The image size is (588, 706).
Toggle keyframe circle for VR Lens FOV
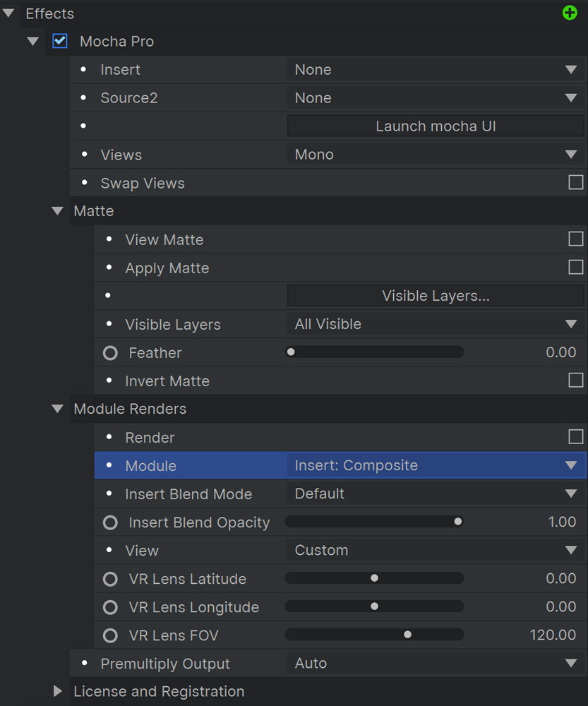coord(110,636)
